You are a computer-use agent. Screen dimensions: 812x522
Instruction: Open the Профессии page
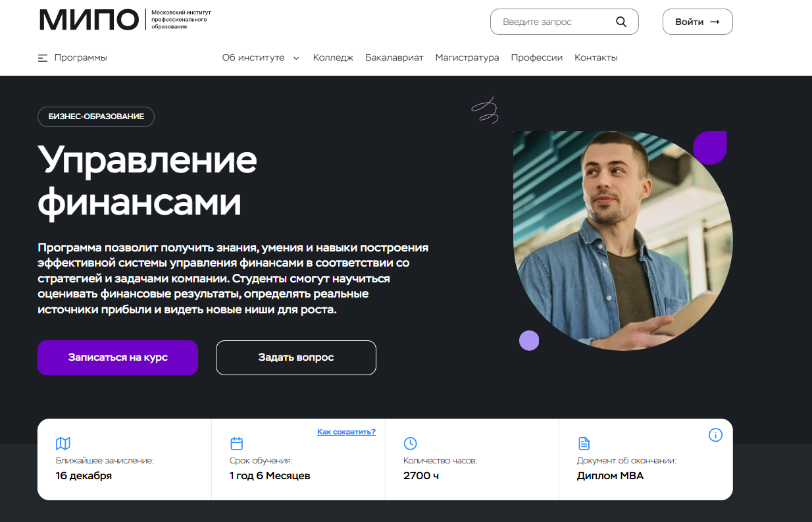click(537, 58)
